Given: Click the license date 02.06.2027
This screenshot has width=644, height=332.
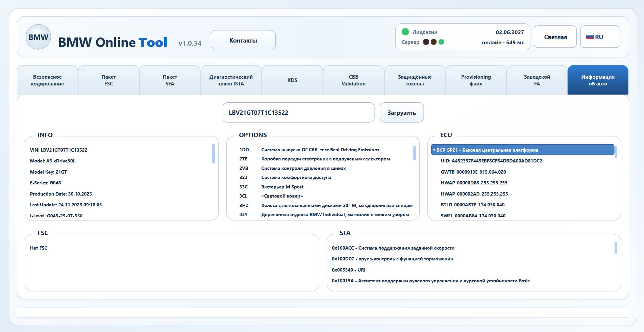Looking at the screenshot, I should coord(510,32).
